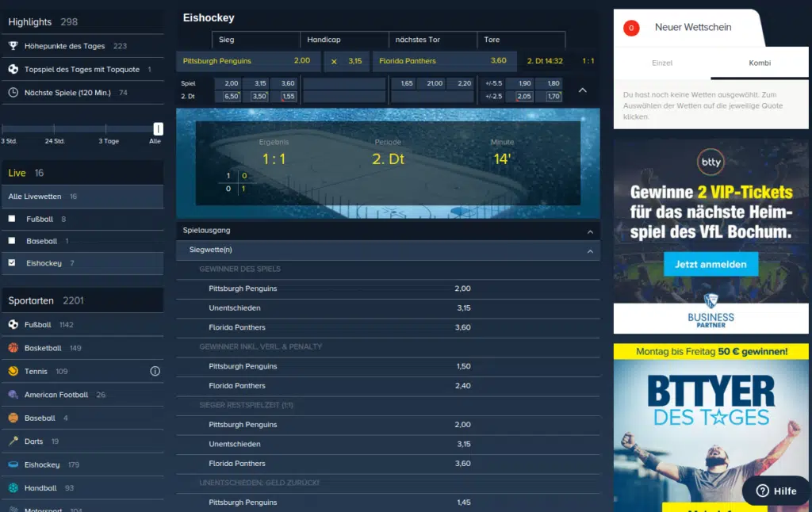
Task: Select the Tore market tab
Action: pos(521,40)
